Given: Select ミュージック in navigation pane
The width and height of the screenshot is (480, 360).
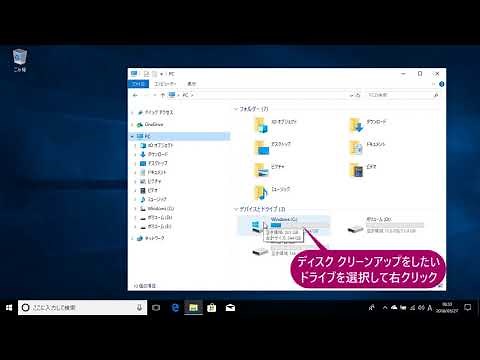Looking at the screenshot, I should point(153,199).
